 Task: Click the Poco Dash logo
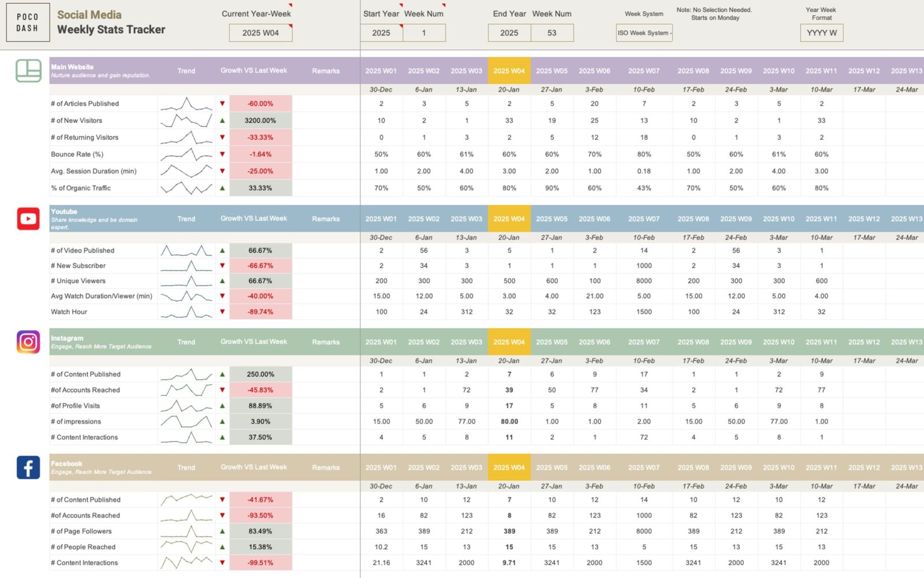(x=27, y=23)
